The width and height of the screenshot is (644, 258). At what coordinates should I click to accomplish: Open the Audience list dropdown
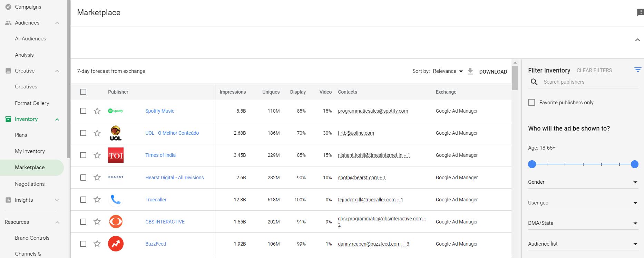(x=583, y=244)
